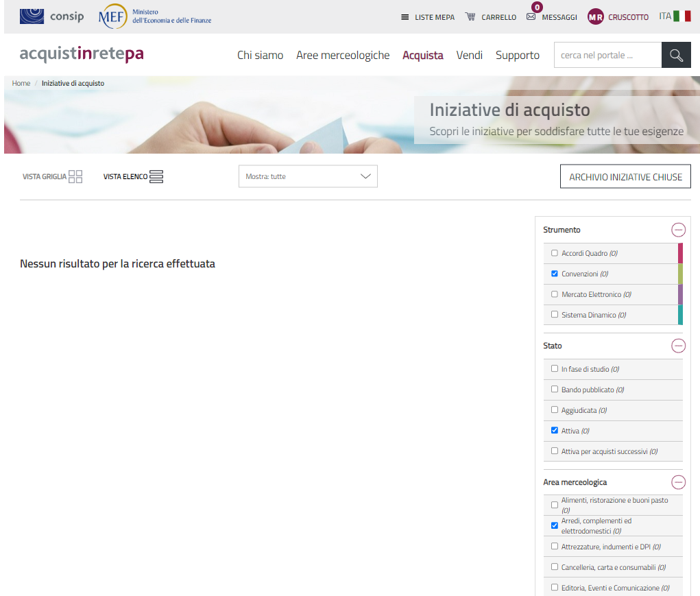700x596 pixels.
Task: Click the search magnifier icon button
Action: coord(676,55)
